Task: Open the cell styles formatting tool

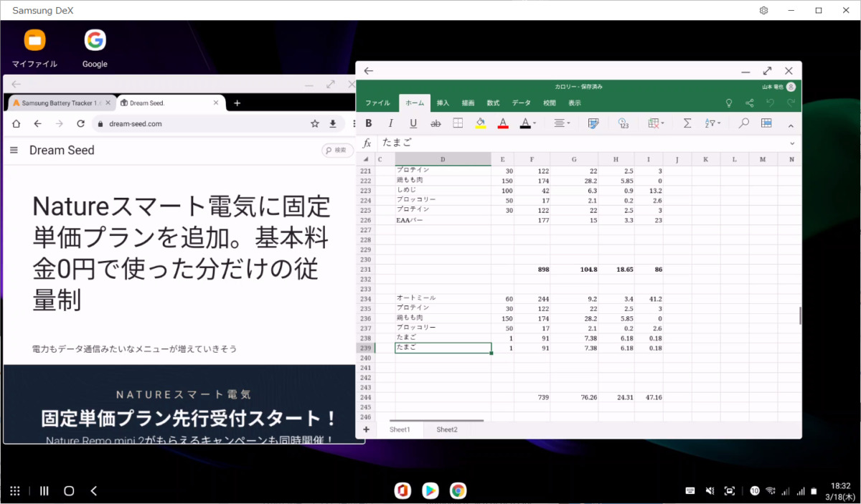Action: click(593, 123)
